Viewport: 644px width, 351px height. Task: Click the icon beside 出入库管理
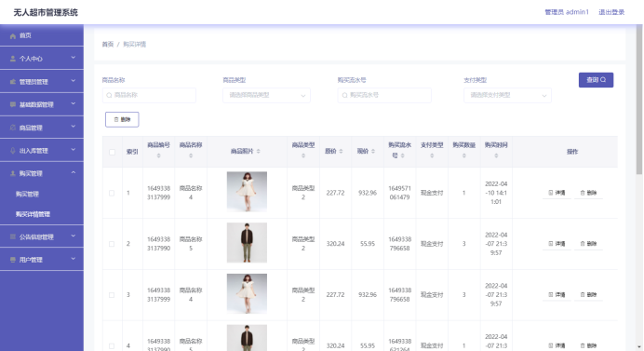(x=13, y=151)
